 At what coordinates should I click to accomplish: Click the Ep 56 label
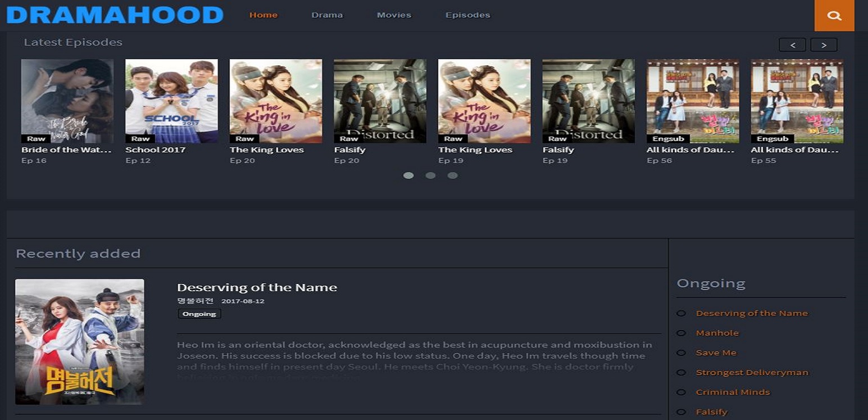pos(660,161)
